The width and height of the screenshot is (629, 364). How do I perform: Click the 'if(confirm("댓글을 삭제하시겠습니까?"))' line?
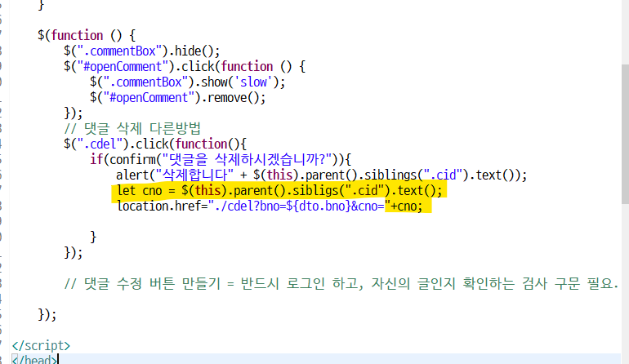(221, 159)
